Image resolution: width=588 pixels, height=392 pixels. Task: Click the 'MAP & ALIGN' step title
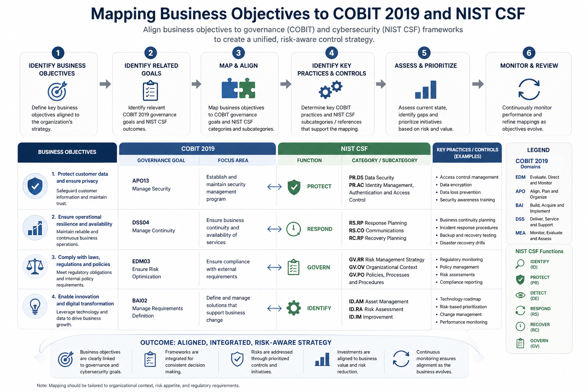tap(238, 65)
